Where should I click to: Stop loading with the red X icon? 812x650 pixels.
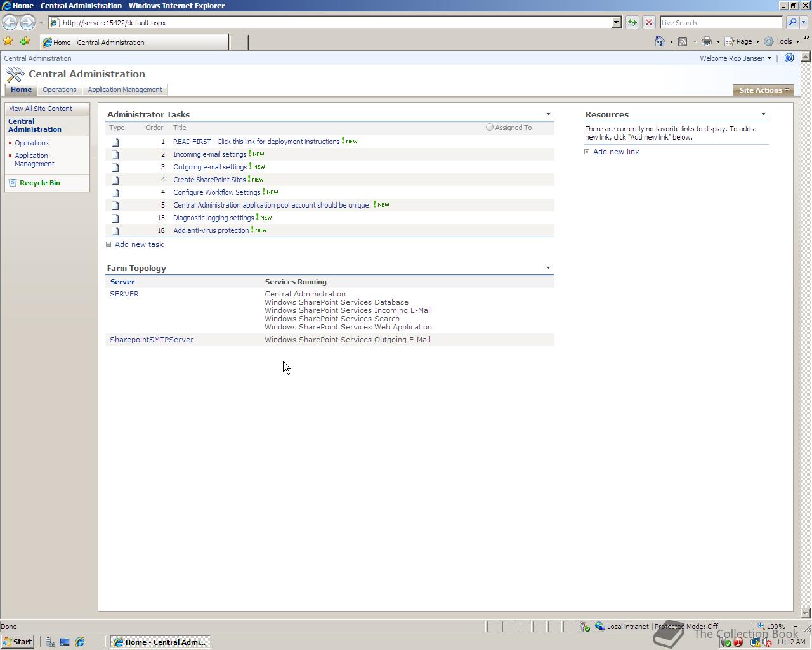[649, 22]
